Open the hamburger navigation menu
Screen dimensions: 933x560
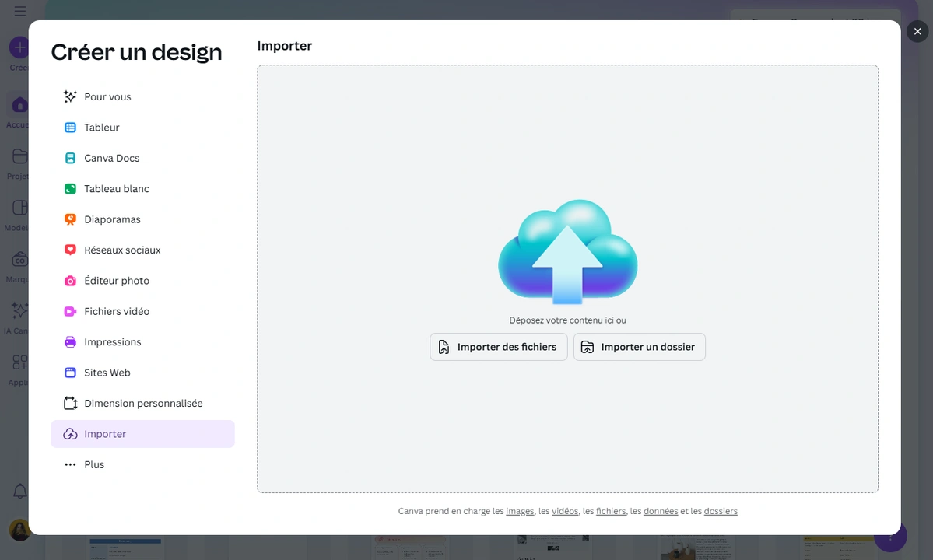click(19, 11)
